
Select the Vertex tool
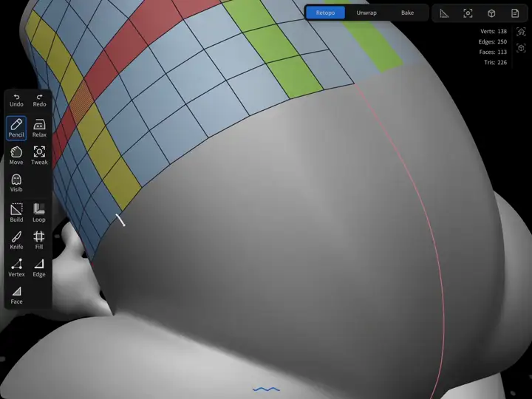16,267
